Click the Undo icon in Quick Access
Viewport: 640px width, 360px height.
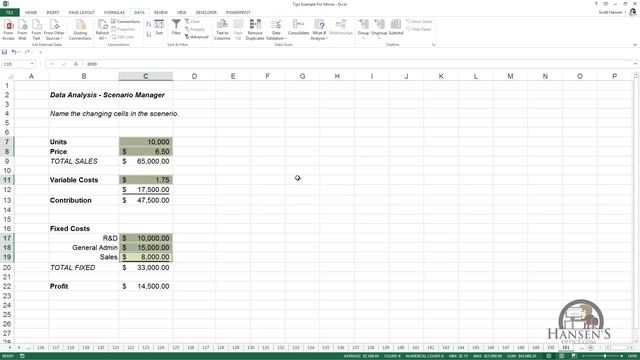(x=14, y=52)
